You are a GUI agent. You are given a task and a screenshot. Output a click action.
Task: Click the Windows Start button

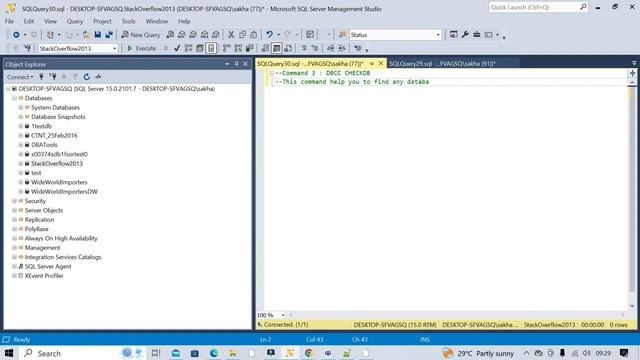pos(9,353)
